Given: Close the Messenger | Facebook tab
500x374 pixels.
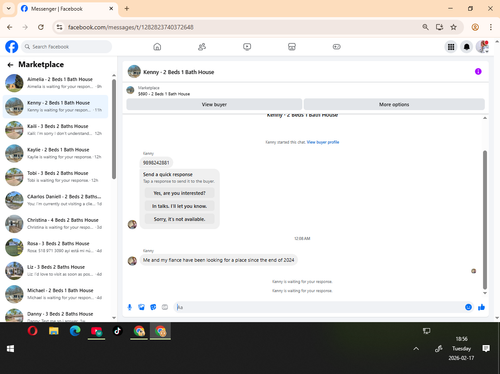Looking at the screenshot, I should 111,9.
